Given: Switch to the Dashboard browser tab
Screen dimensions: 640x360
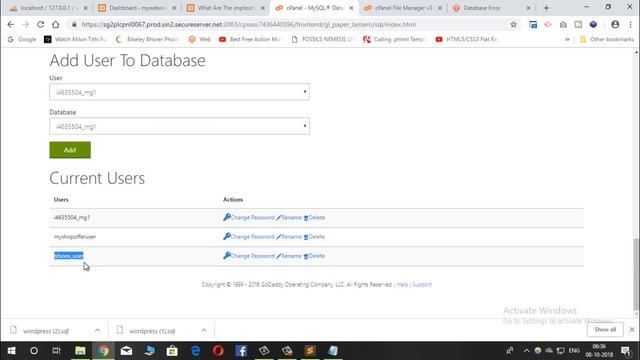Looking at the screenshot, I should [137, 8].
